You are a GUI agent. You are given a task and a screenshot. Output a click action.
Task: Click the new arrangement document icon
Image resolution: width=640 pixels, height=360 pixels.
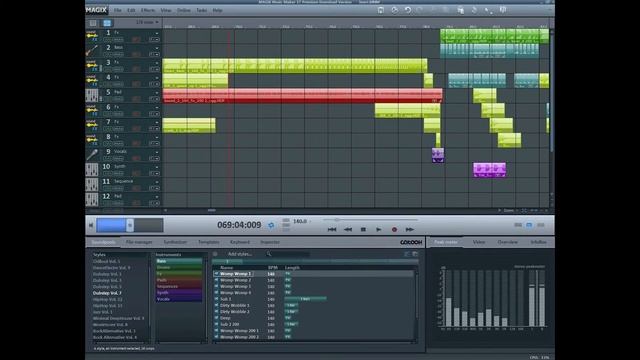point(380,10)
